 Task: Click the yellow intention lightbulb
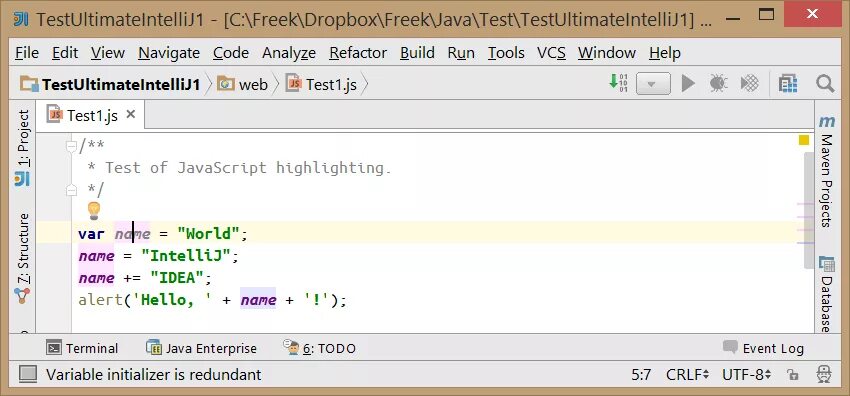[x=94, y=211]
